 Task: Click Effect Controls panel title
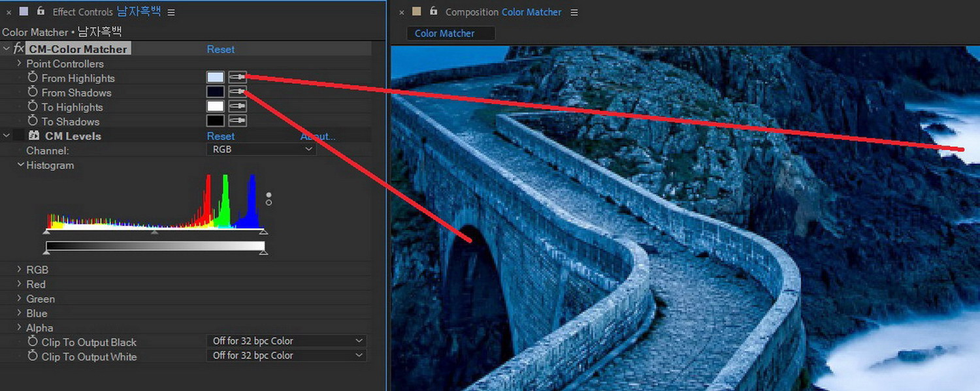[107, 12]
